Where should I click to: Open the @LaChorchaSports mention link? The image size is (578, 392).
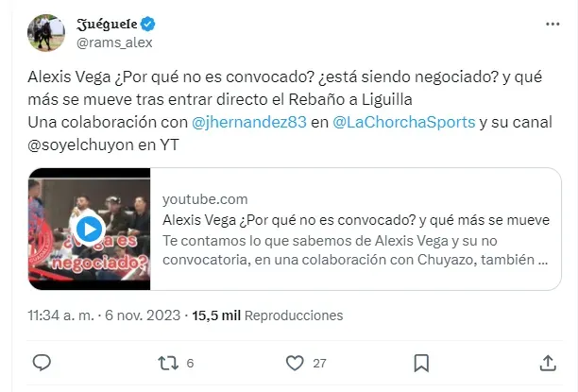(404, 122)
